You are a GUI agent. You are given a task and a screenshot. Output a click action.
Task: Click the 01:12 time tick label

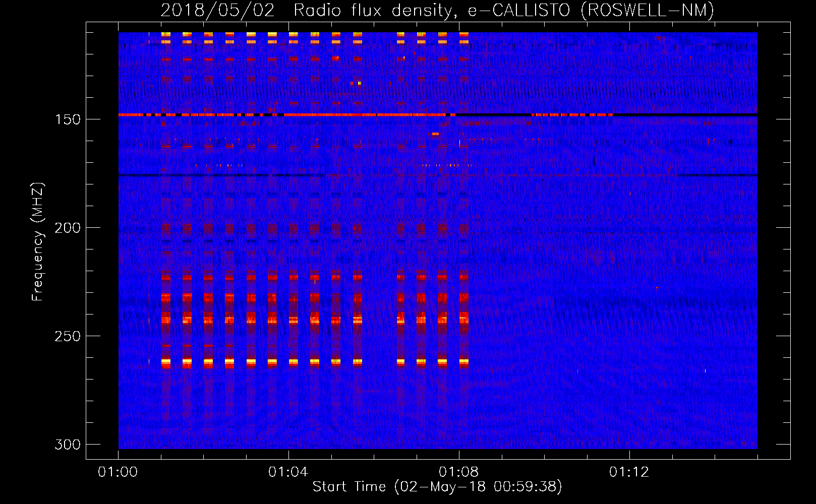(629, 472)
